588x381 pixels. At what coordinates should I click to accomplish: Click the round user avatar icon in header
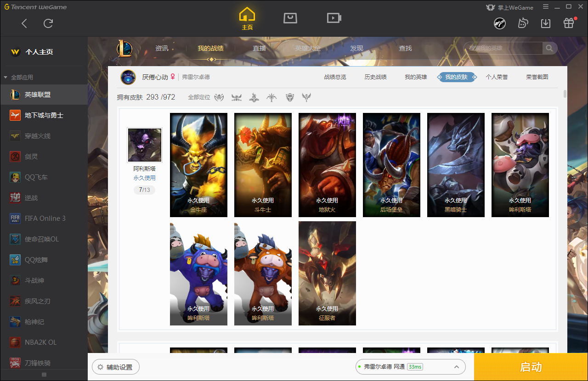[x=500, y=23]
